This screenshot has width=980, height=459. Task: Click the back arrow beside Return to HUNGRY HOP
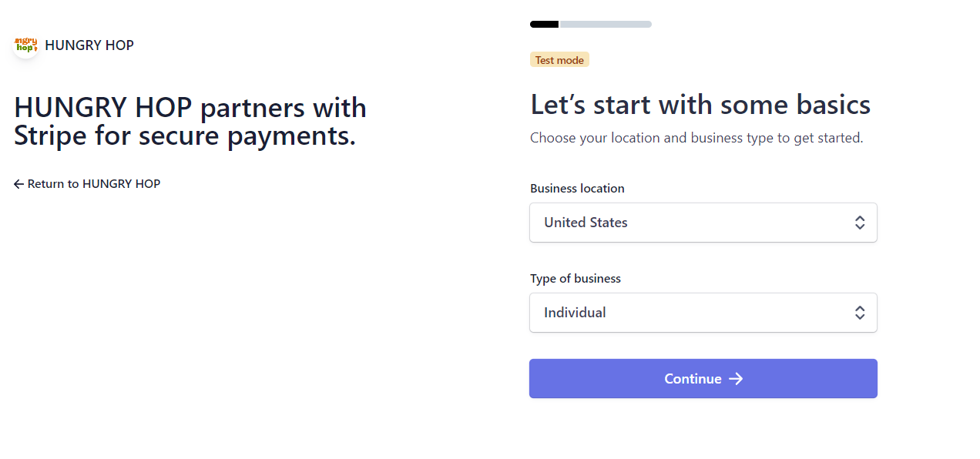point(19,184)
